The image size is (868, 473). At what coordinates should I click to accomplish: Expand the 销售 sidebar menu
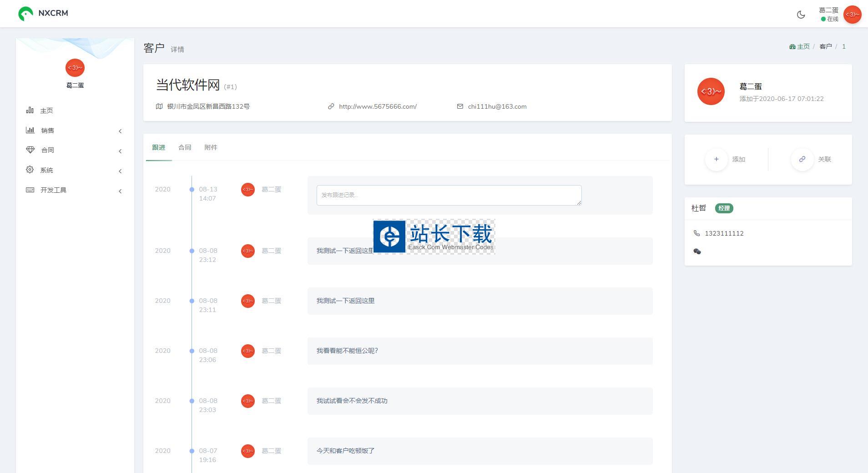tap(47, 131)
